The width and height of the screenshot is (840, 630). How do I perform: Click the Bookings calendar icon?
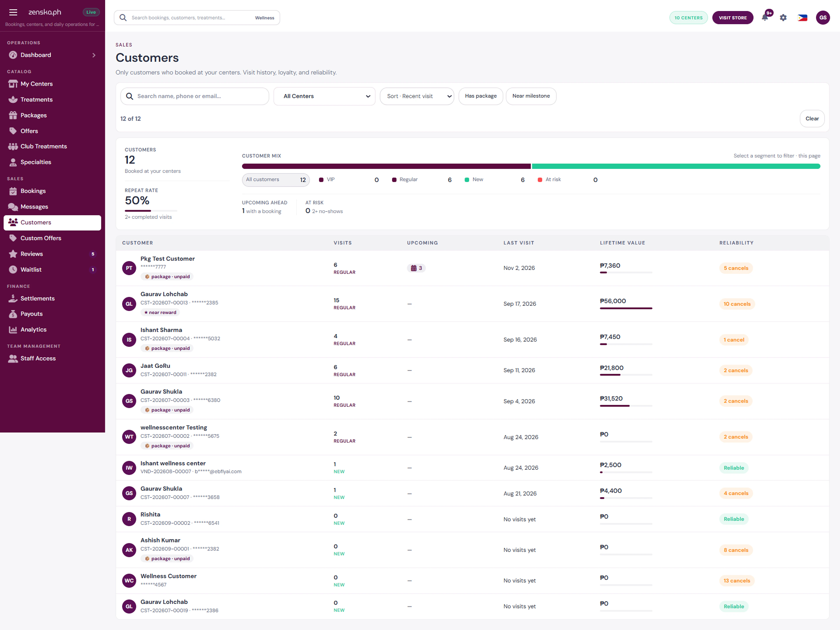click(x=13, y=191)
